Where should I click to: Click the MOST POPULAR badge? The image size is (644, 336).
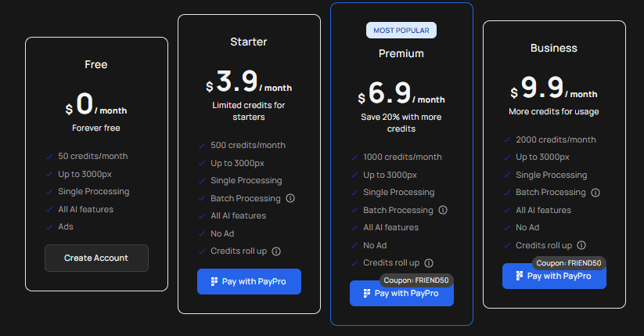401,30
